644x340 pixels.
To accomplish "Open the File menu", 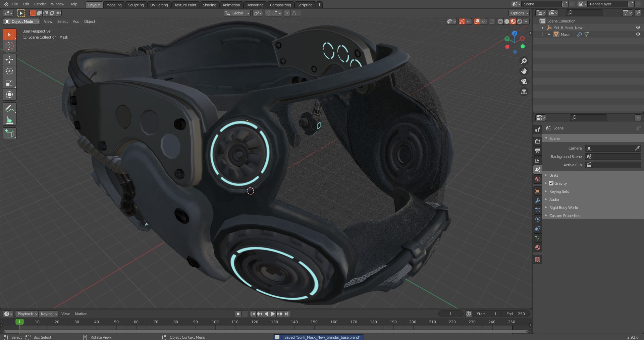I will point(15,4).
